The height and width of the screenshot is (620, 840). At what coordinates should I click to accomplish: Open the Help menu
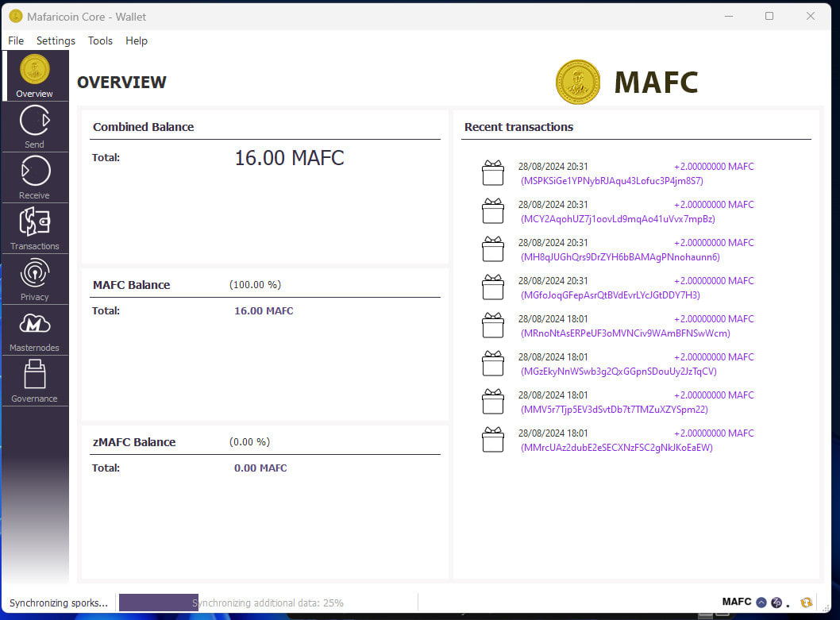click(x=137, y=40)
